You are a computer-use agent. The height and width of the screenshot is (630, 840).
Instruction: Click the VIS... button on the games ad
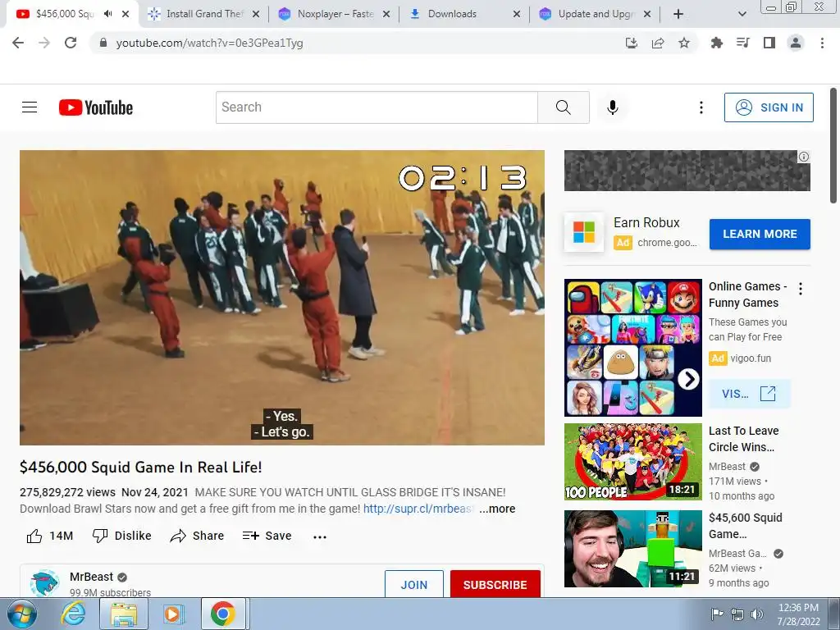[x=749, y=394]
